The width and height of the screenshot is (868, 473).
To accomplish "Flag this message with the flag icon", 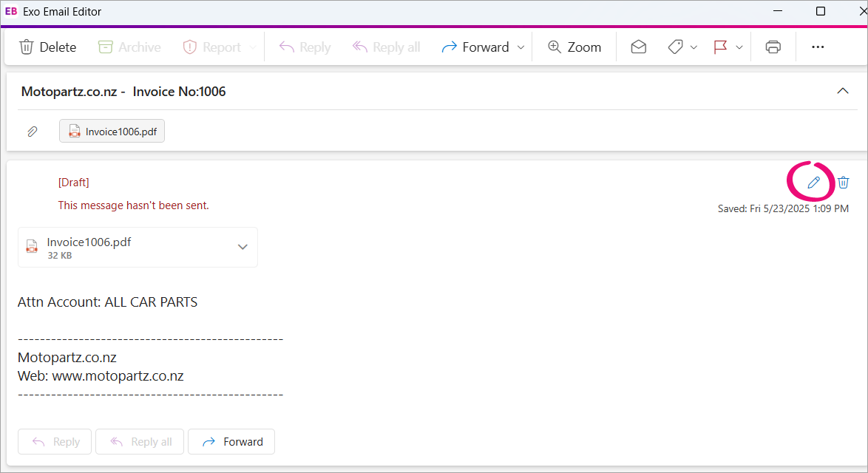I will pos(720,47).
